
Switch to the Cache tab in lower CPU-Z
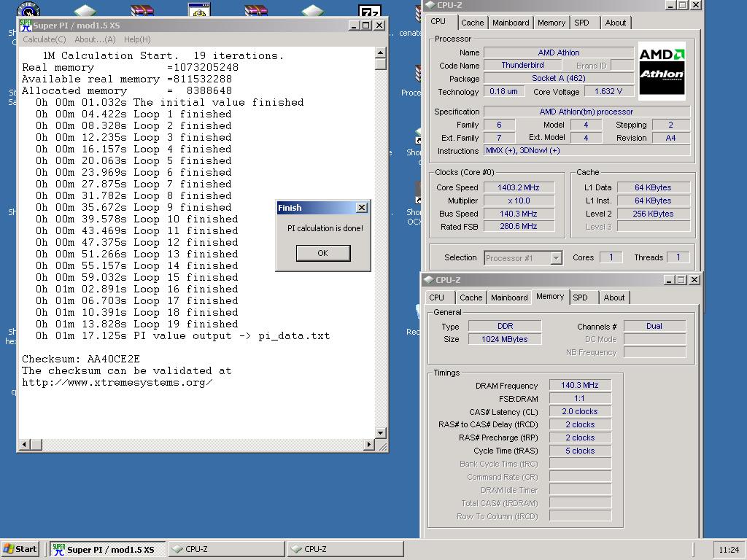[471, 297]
